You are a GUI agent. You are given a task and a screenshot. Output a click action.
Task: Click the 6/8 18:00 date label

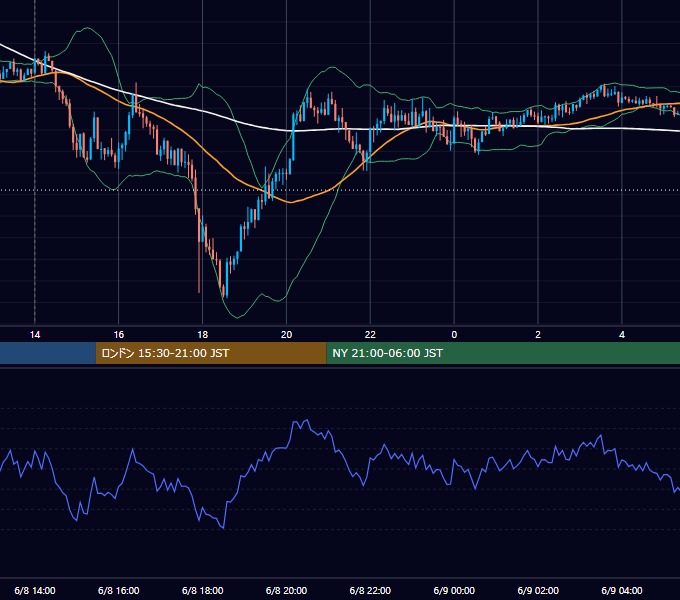(x=203, y=590)
